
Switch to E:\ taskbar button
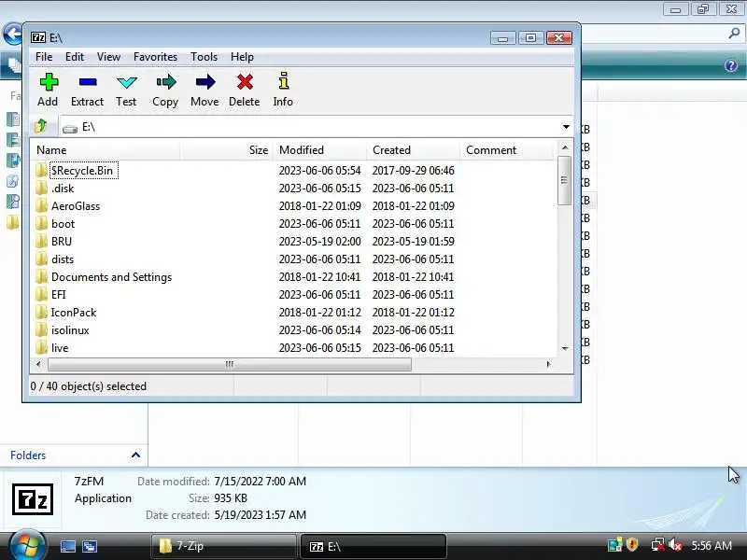click(373, 546)
